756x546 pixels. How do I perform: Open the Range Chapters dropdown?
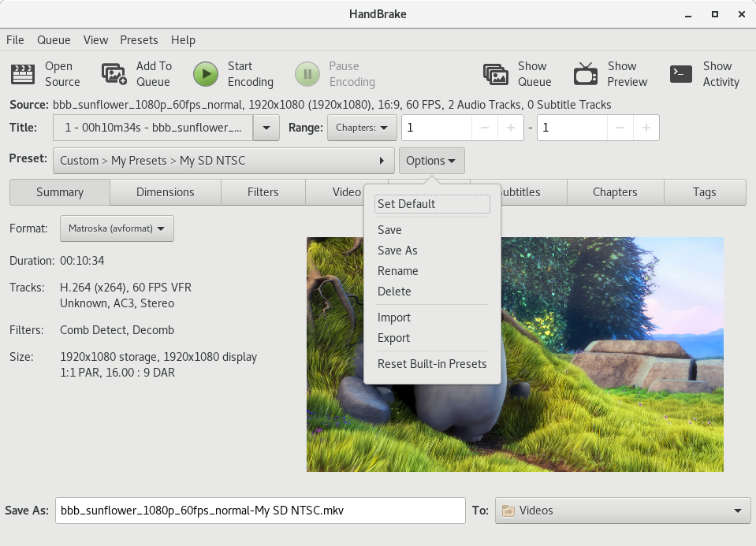(x=362, y=128)
